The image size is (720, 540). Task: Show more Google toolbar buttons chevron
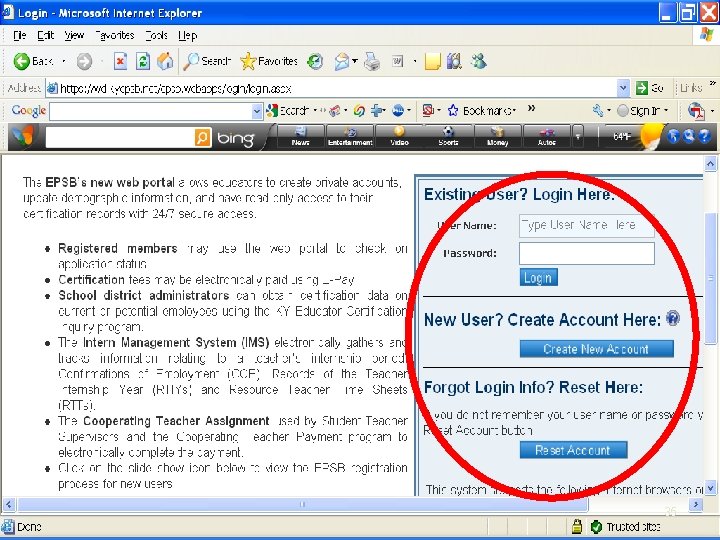pos(531,108)
